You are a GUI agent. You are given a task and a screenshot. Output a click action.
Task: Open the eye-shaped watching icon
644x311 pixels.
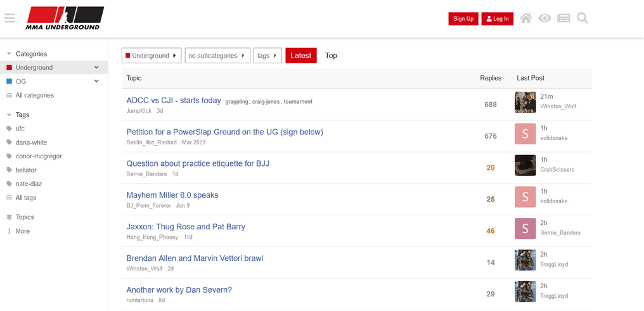click(544, 18)
